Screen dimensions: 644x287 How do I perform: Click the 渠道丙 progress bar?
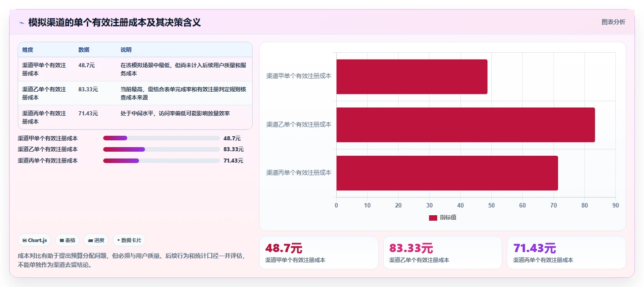coord(161,161)
